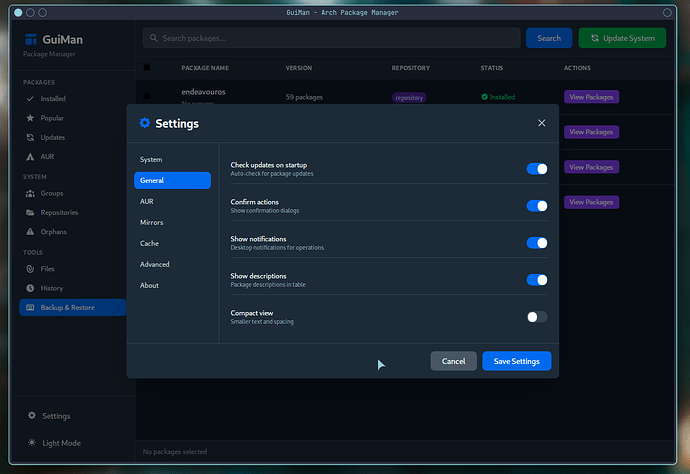Switch to Mirrors settings tab
Image resolution: width=690 pixels, height=474 pixels.
[x=152, y=223]
